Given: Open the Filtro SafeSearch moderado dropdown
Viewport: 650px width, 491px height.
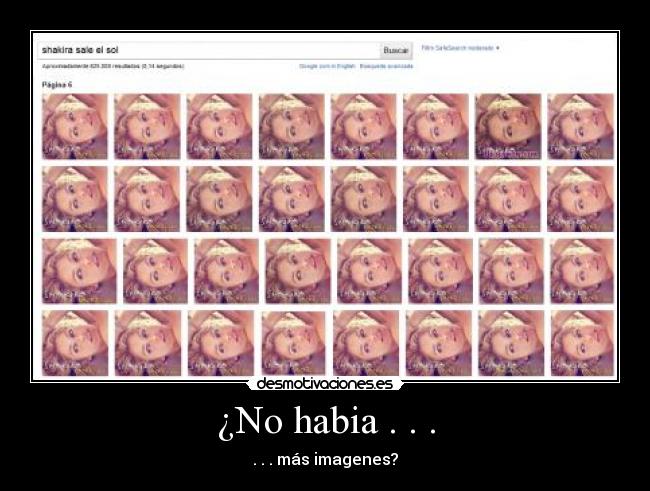Looking at the screenshot, I should 460,48.
